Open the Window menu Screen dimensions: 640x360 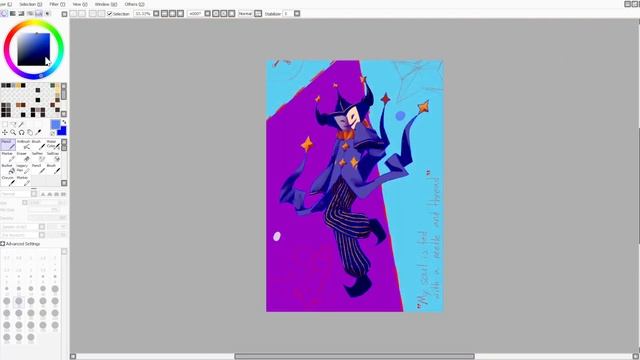(106, 4)
